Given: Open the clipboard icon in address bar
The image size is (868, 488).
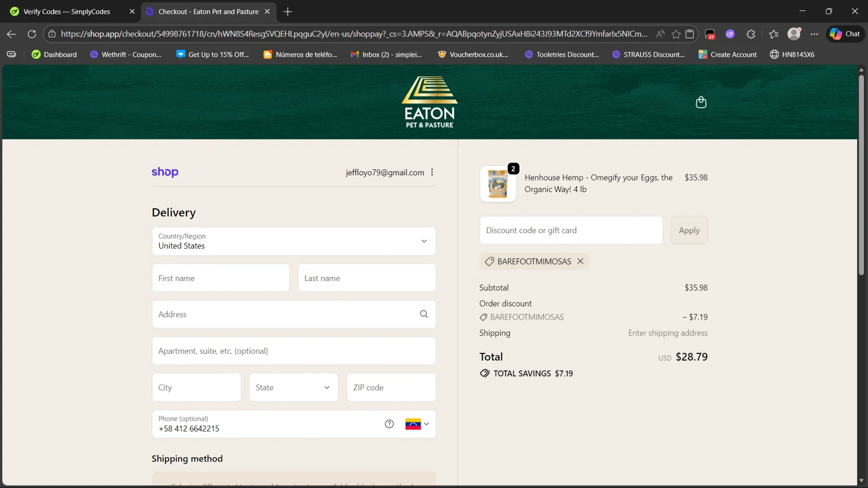Looking at the screenshot, I should [x=690, y=34].
